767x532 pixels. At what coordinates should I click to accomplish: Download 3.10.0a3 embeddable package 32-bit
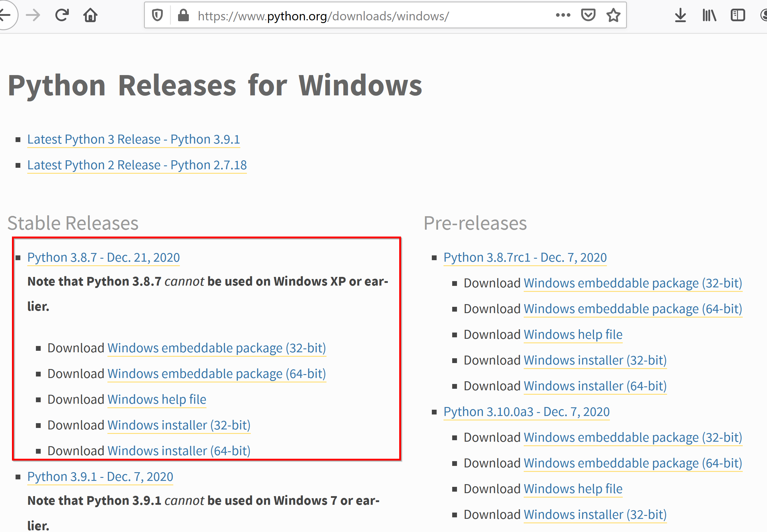(633, 438)
